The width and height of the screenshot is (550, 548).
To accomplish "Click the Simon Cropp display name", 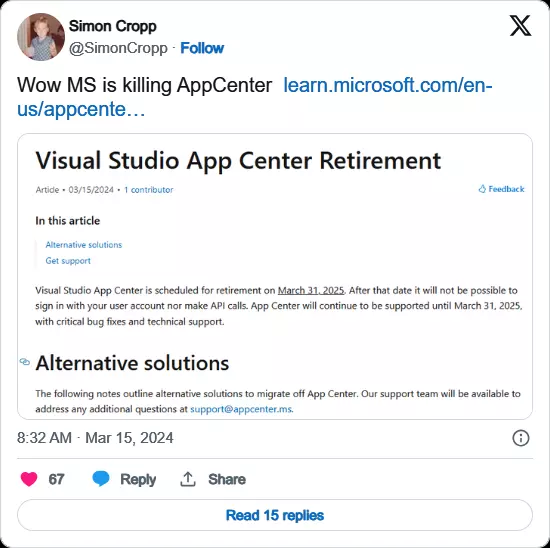I will coord(113,26).
